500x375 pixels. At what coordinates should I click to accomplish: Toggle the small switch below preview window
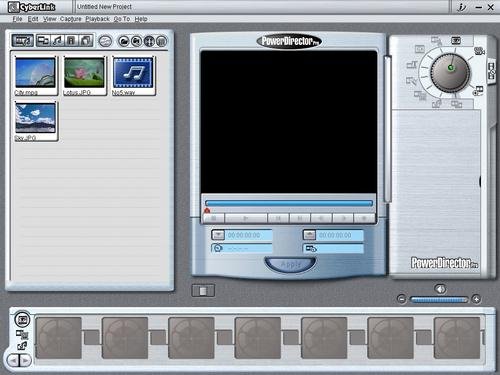coord(203,291)
